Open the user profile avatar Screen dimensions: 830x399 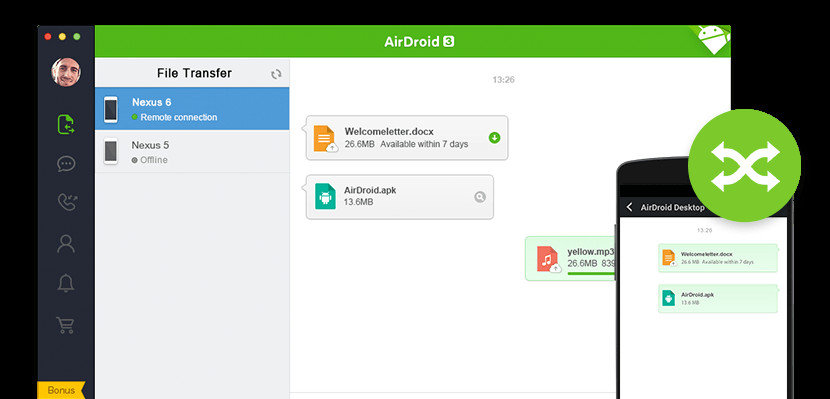(x=66, y=72)
